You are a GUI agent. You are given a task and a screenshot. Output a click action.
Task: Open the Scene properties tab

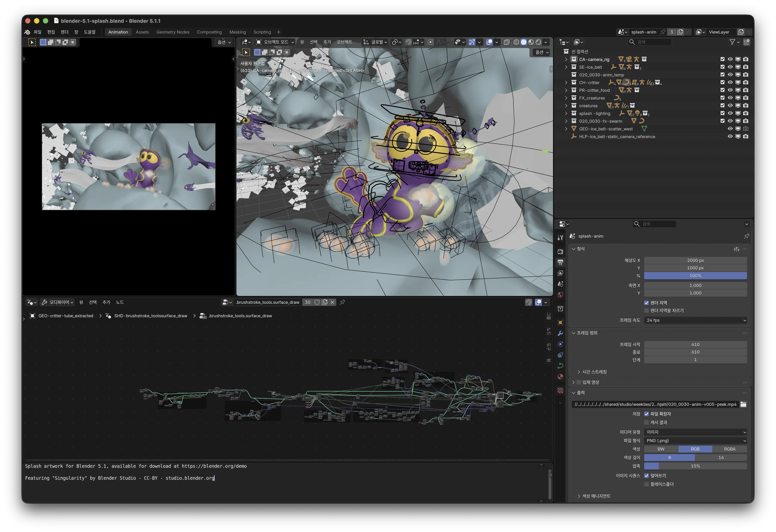coord(560,284)
